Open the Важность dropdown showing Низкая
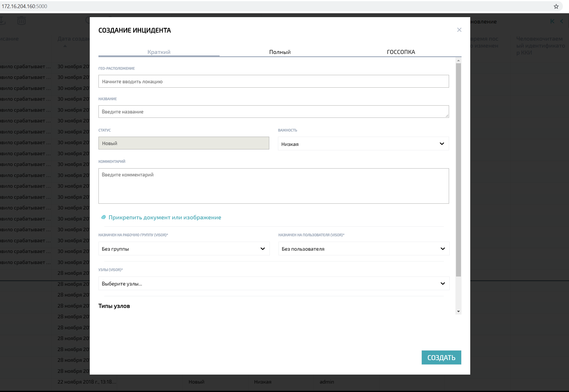 pyautogui.click(x=363, y=144)
